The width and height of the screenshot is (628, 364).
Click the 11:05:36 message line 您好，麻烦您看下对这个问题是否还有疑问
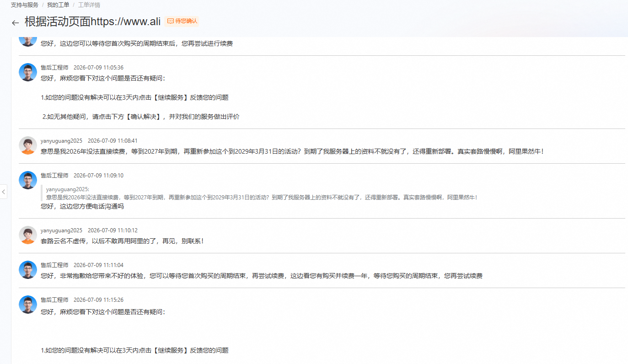[102, 78]
